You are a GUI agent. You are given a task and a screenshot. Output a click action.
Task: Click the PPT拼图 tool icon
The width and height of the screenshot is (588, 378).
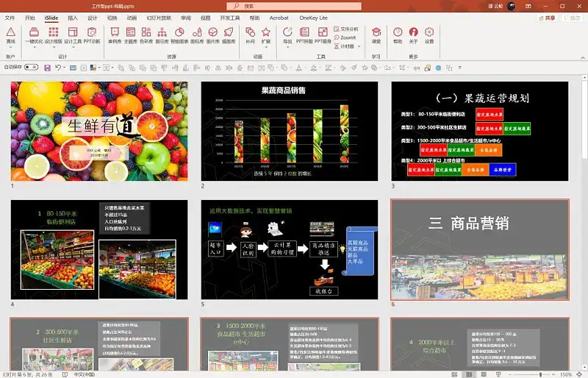point(304,32)
